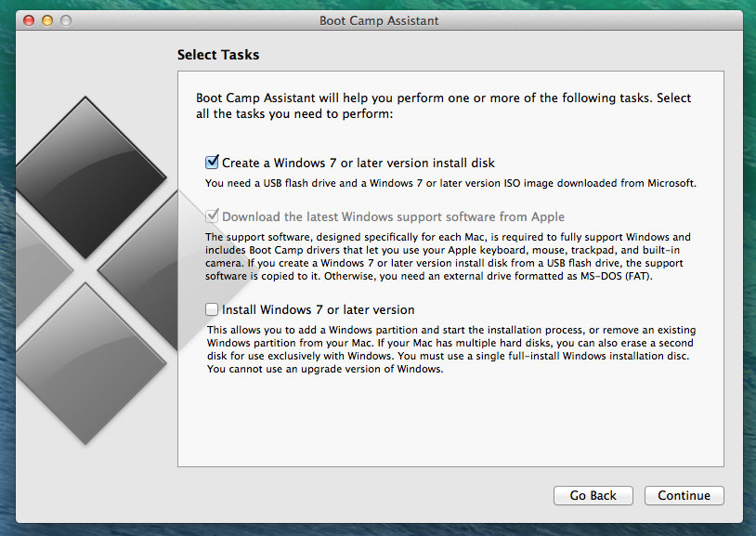Click the 'Download the latest Windows support software' label
Screen dimensions: 756x536
(x=393, y=216)
